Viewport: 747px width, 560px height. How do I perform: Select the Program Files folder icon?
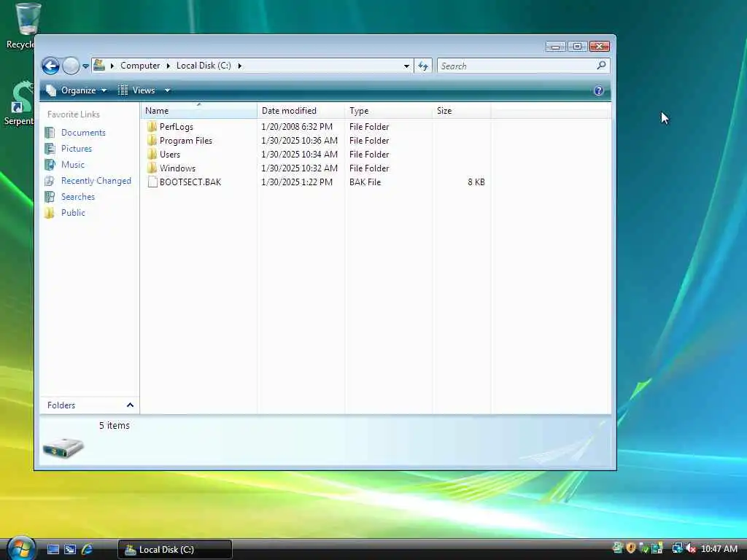point(152,140)
